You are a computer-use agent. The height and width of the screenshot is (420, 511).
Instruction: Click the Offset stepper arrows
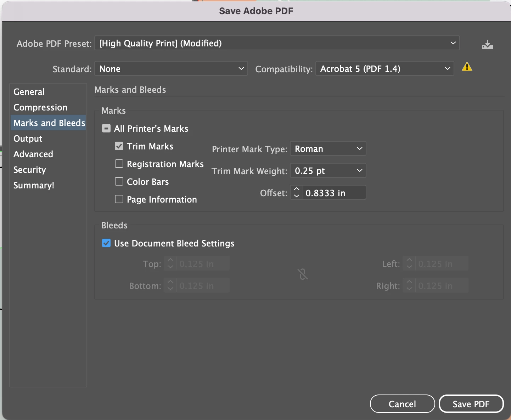[x=297, y=193]
